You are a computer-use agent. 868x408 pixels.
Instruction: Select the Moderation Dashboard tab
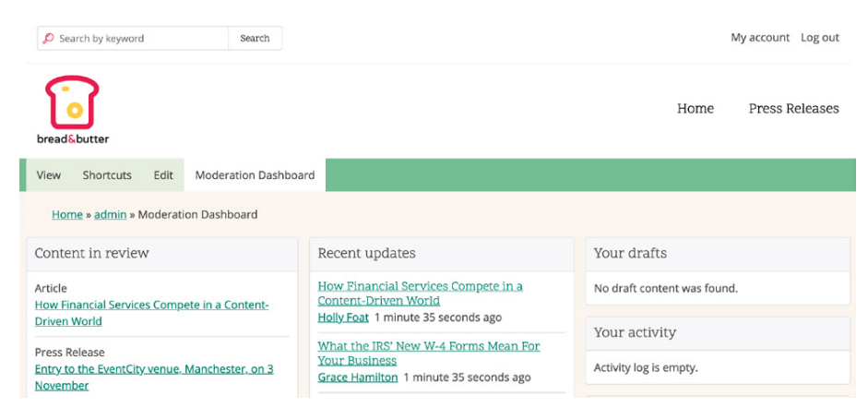click(x=255, y=175)
